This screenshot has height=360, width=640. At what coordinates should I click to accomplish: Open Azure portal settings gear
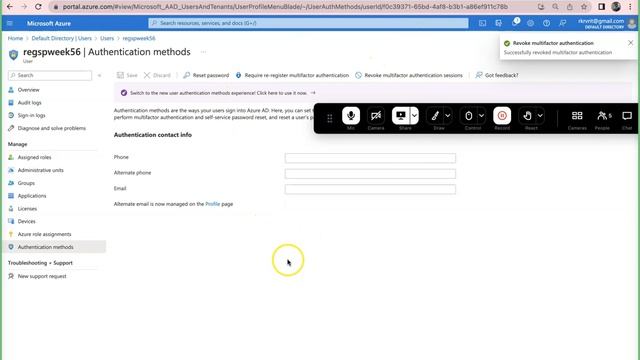pos(530,23)
